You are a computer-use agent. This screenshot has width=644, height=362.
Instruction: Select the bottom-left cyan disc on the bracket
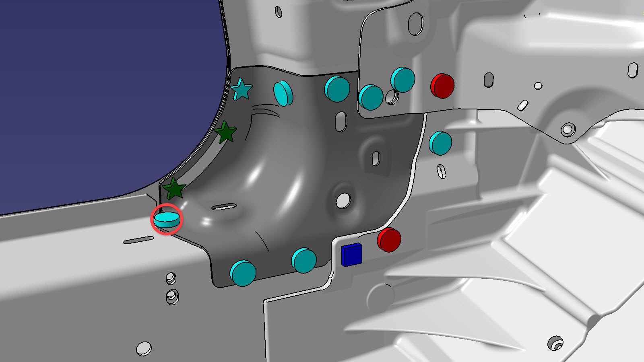click(x=243, y=273)
